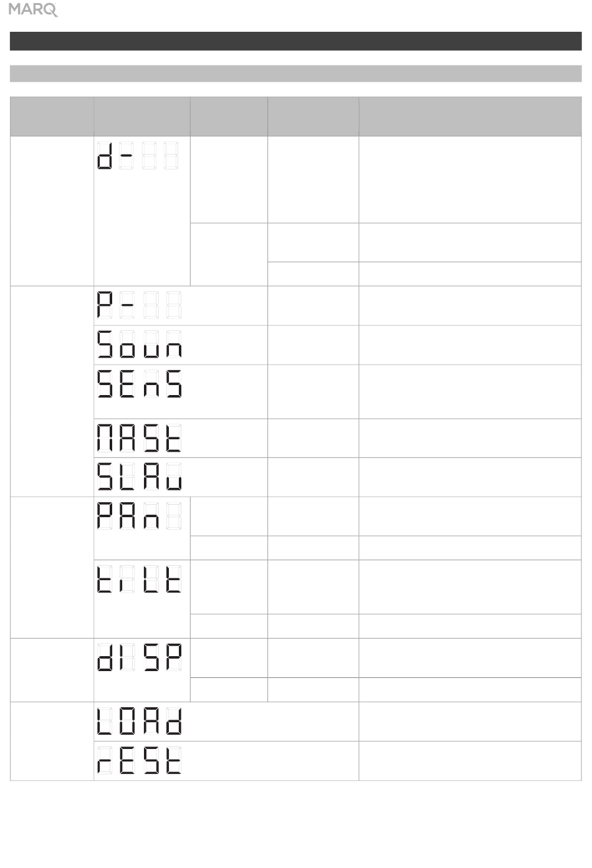This screenshot has height=868, width=592.
Task: Click the description cell beside 'MASt'
Action: pyautogui.click(x=470, y=438)
